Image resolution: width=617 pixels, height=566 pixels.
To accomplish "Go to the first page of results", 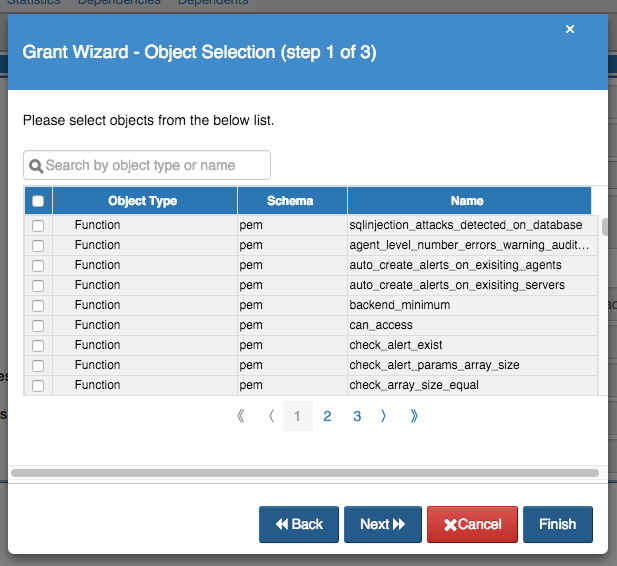I will pyautogui.click(x=241, y=416).
